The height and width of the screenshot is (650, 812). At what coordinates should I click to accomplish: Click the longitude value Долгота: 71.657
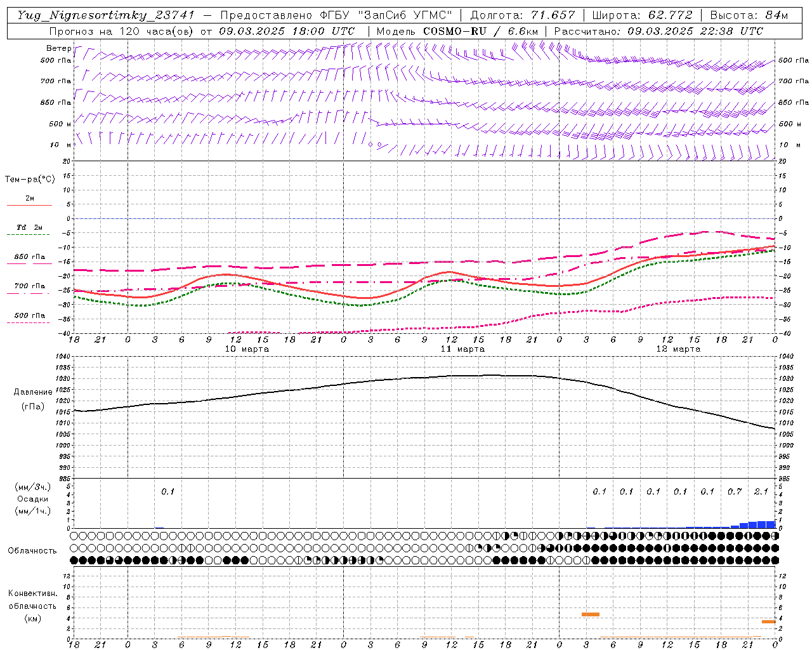523,15
